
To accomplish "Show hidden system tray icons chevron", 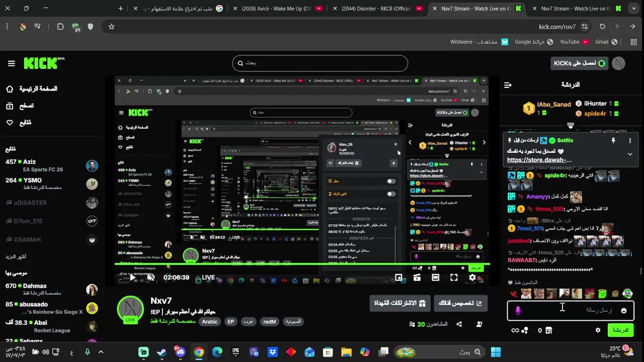I will coord(101,352).
